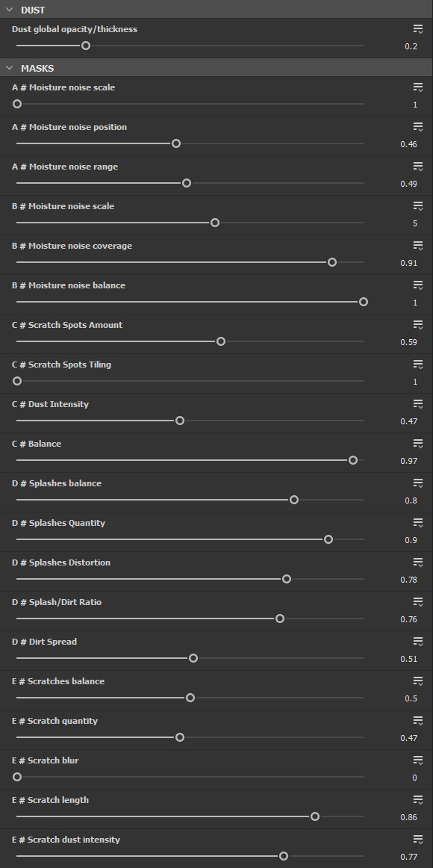The image size is (433, 868).
Task: Open options icon for C # Dust Intensity
Action: [418, 404]
